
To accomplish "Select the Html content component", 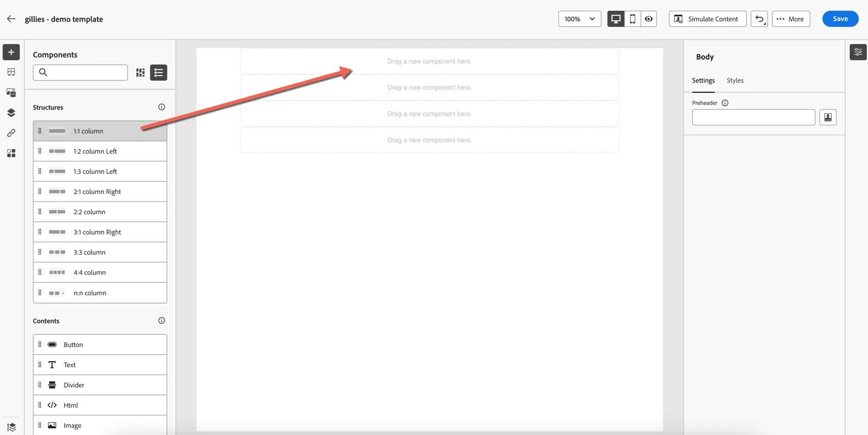I will tap(100, 405).
